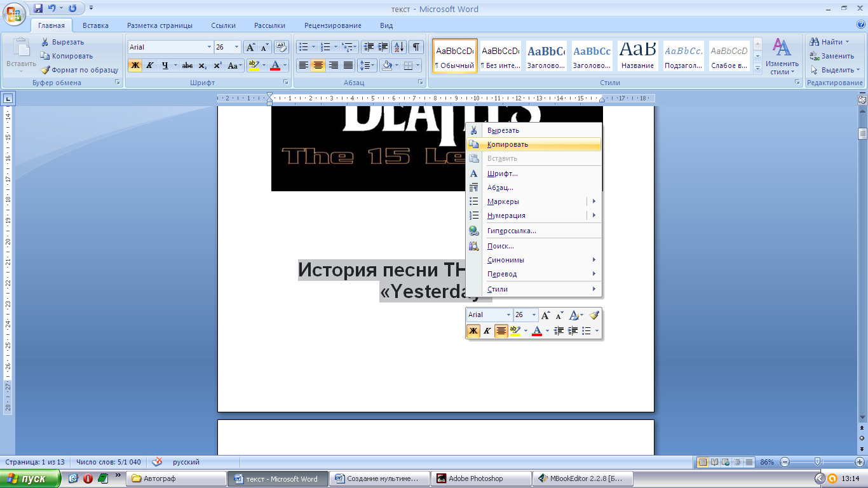
Task: Toggle italic (К) in mini toolbar
Action: click(487, 331)
